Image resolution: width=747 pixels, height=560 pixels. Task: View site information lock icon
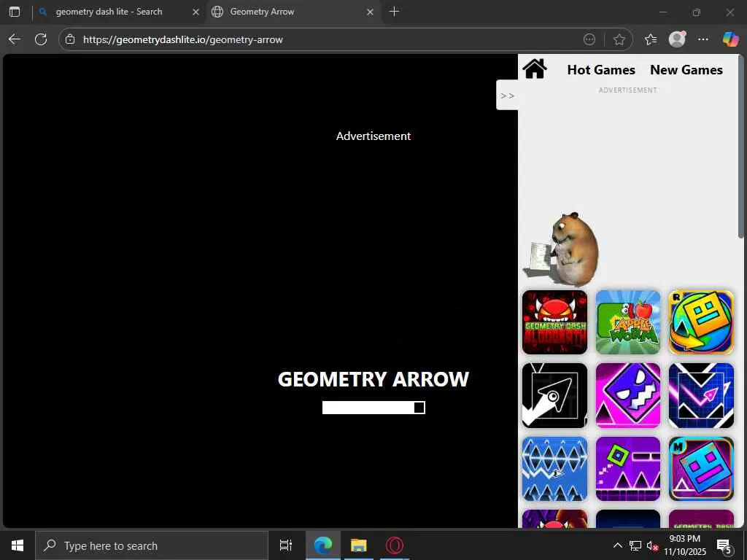70,39
